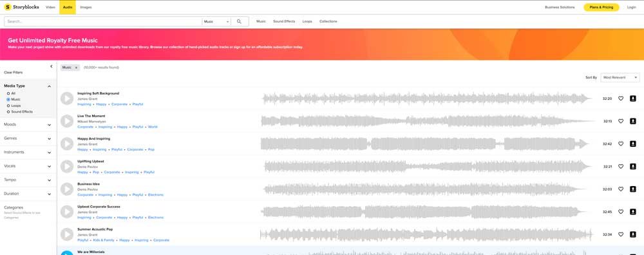Collapse the filters sidebar arrow

(x=52, y=66)
